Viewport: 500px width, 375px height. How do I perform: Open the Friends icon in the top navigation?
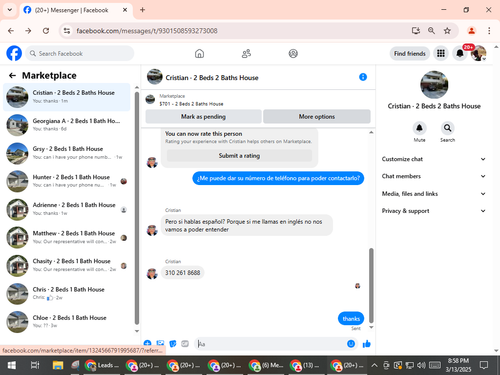coord(246,53)
